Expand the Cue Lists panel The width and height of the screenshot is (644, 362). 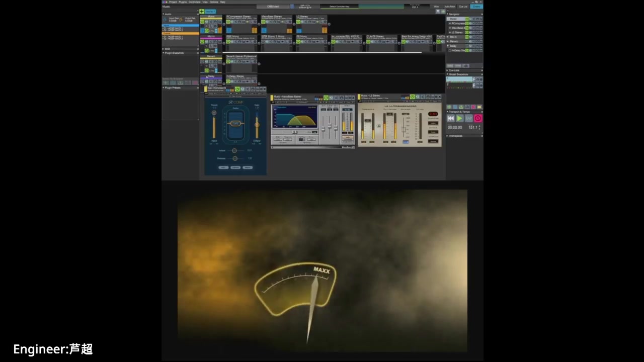pos(447,70)
